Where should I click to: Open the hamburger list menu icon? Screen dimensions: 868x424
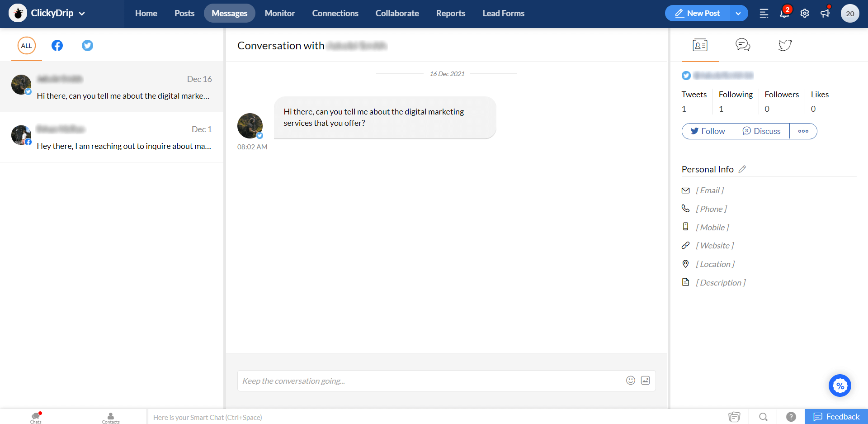[764, 14]
